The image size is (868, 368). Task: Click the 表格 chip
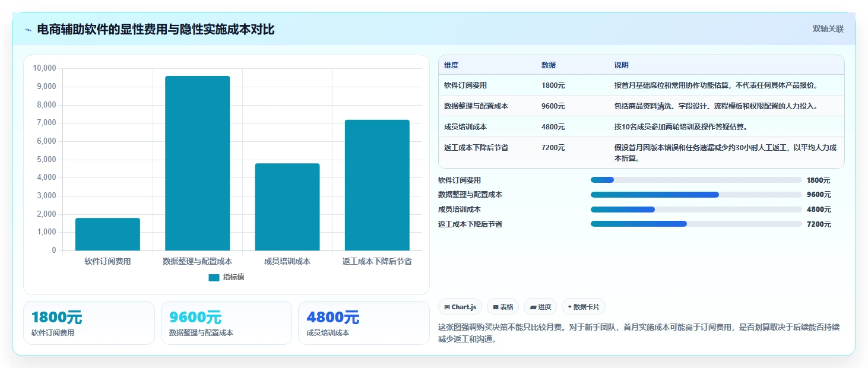pos(503,307)
